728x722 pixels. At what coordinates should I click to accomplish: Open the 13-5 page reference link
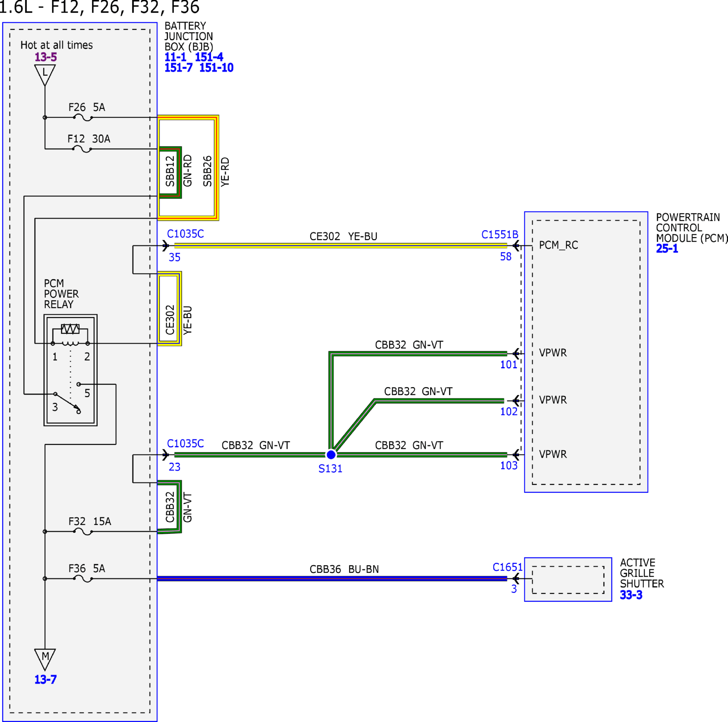[x=45, y=57]
